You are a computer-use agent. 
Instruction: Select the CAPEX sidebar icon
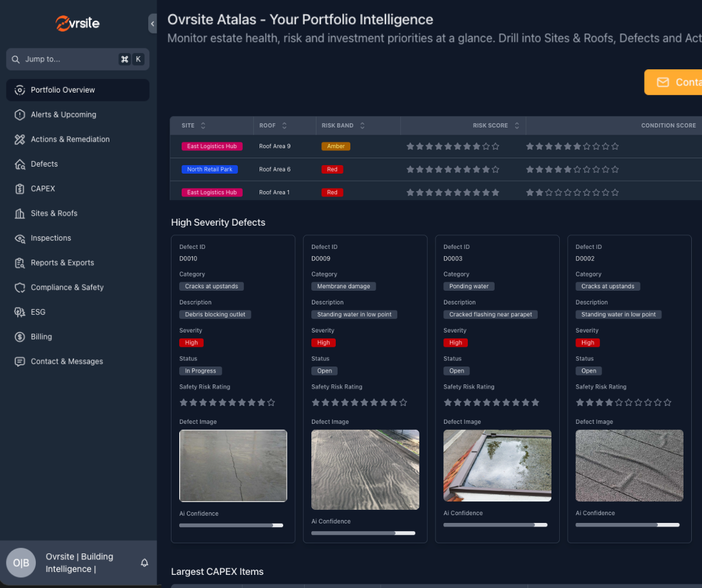(x=19, y=189)
